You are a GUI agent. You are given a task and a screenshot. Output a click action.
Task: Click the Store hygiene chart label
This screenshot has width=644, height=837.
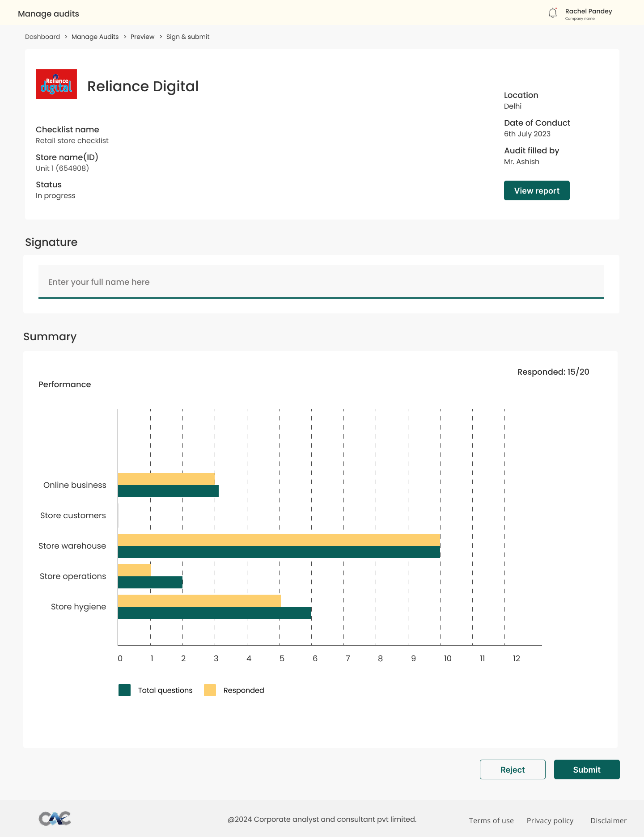(x=78, y=607)
